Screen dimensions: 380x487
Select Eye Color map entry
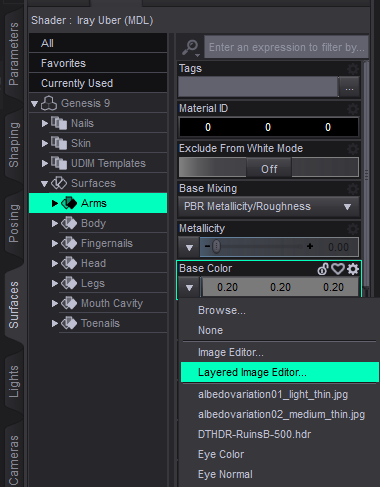[280, 454]
